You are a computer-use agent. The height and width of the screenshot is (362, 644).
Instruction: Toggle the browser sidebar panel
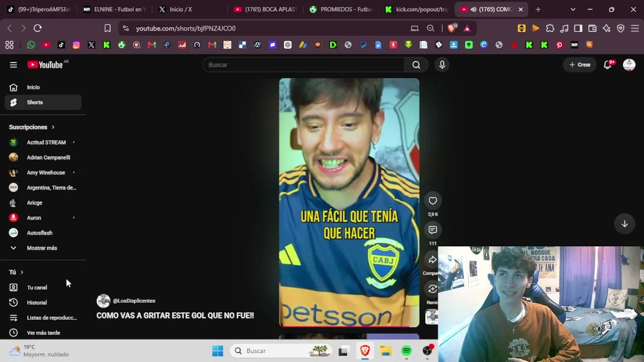(578, 29)
